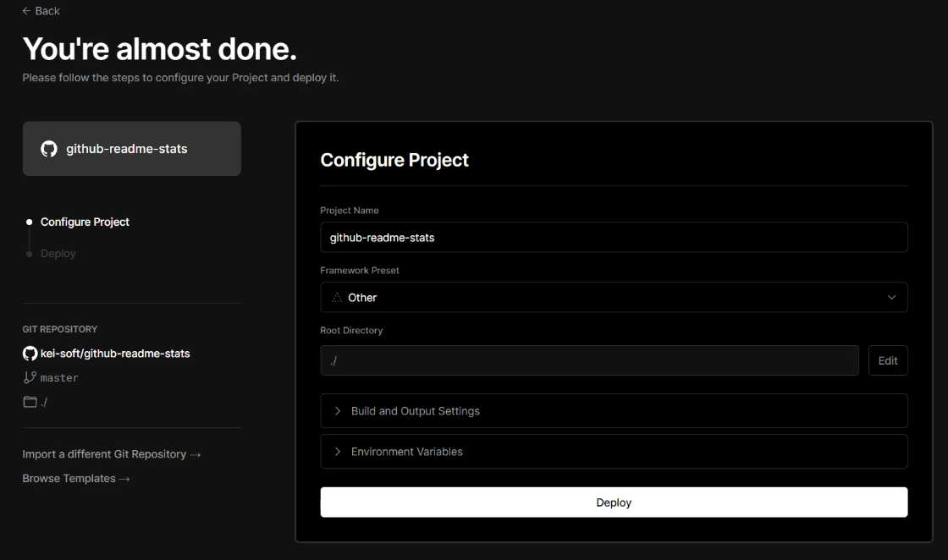Click Edit next to Root Directory
Viewport: 948px width, 560px height.
[888, 360]
